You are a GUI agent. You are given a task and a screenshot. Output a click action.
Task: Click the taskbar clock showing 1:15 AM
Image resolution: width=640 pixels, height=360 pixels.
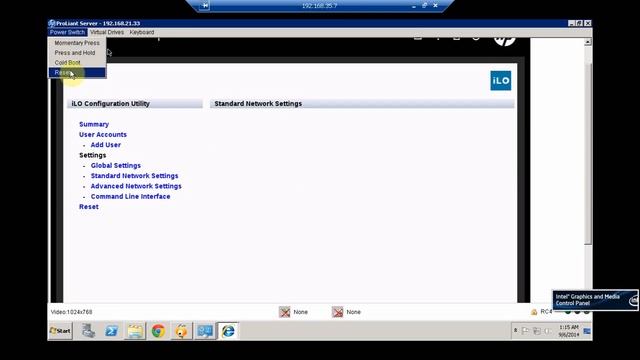pyautogui.click(x=569, y=331)
